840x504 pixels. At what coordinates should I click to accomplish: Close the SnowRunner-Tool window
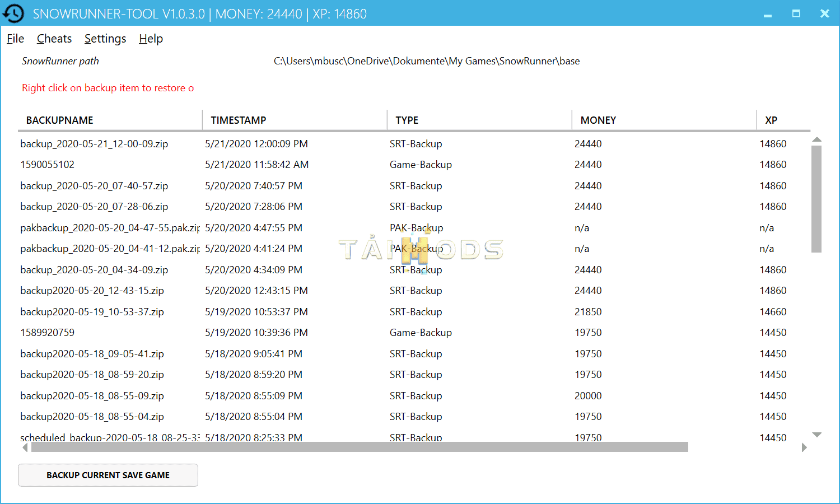point(824,13)
